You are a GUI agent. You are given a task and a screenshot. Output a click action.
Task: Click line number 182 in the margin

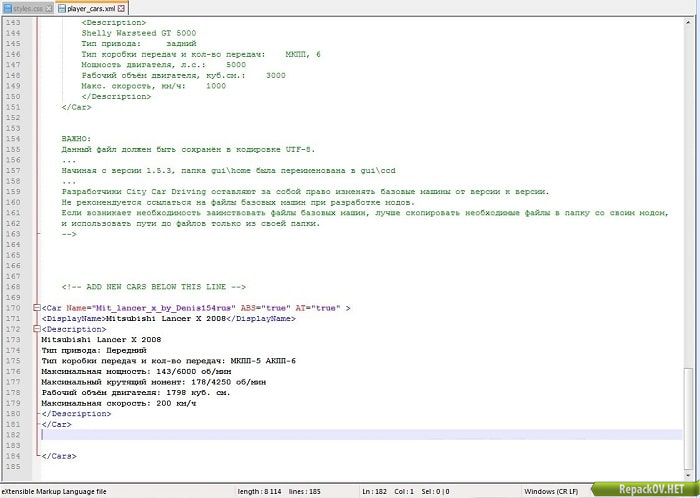pos(13,434)
